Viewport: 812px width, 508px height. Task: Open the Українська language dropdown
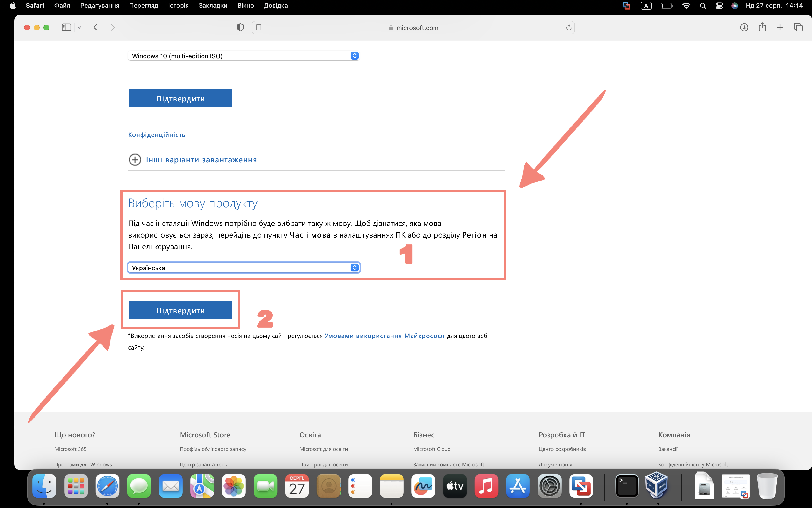tap(244, 268)
